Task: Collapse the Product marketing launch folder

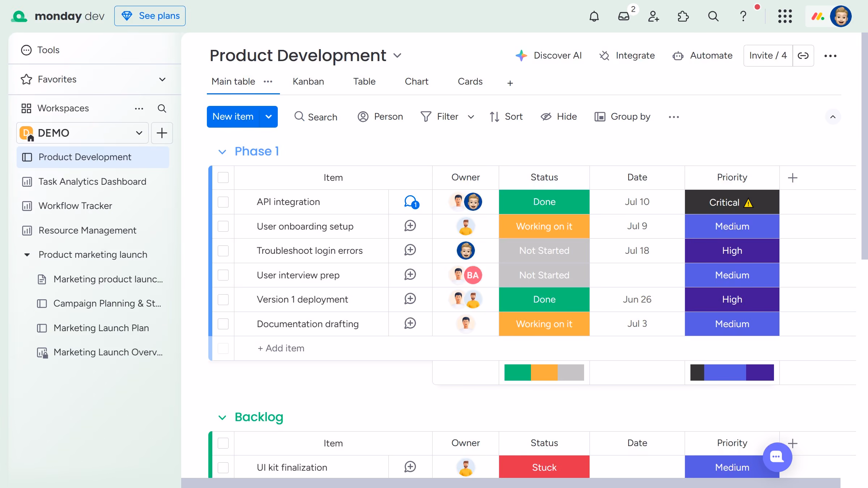Action: tap(27, 255)
